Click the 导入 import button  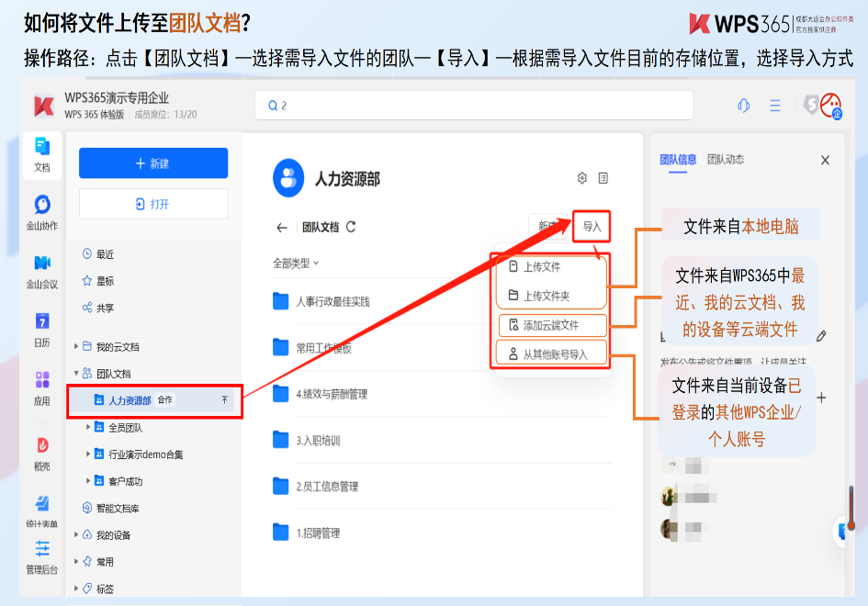[592, 227]
